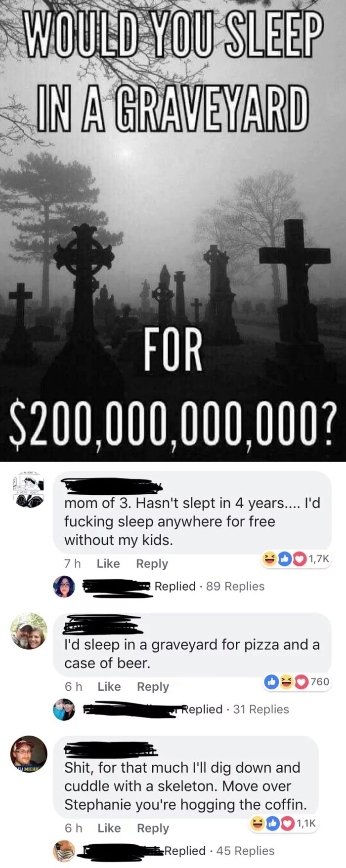The height and width of the screenshot is (868, 346).
Task: Expand the 89 Replies thread
Action: point(235,586)
